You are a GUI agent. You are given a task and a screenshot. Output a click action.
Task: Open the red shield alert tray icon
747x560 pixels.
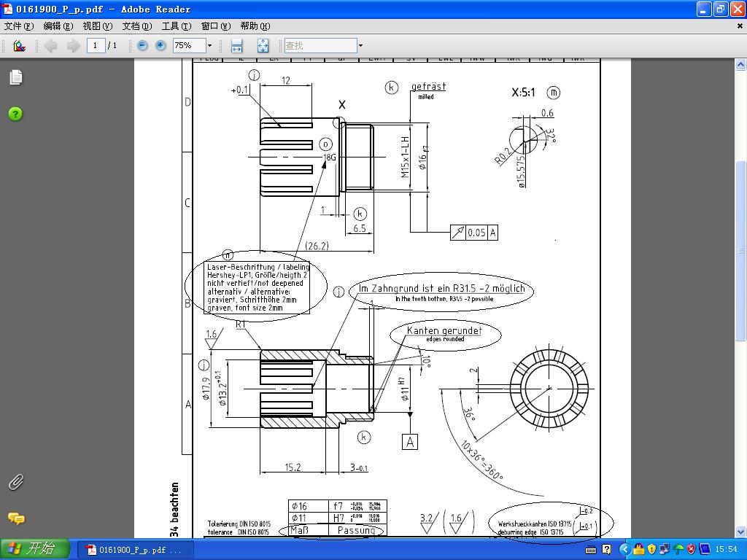pyautogui.click(x=691, y=550)
